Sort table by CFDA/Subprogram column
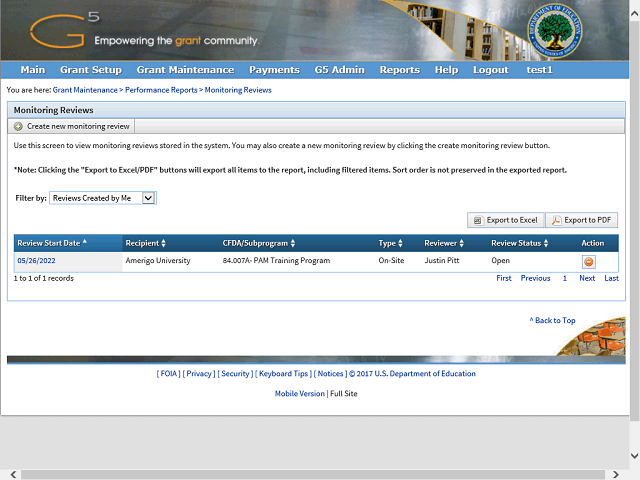Viewport: 640px width, 480px height. 259,243
